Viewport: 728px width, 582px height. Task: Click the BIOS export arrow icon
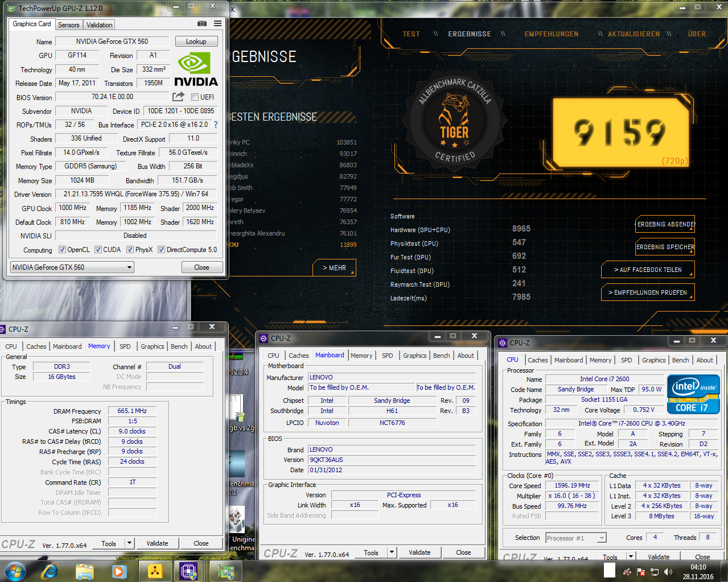[x=179, y=97]
